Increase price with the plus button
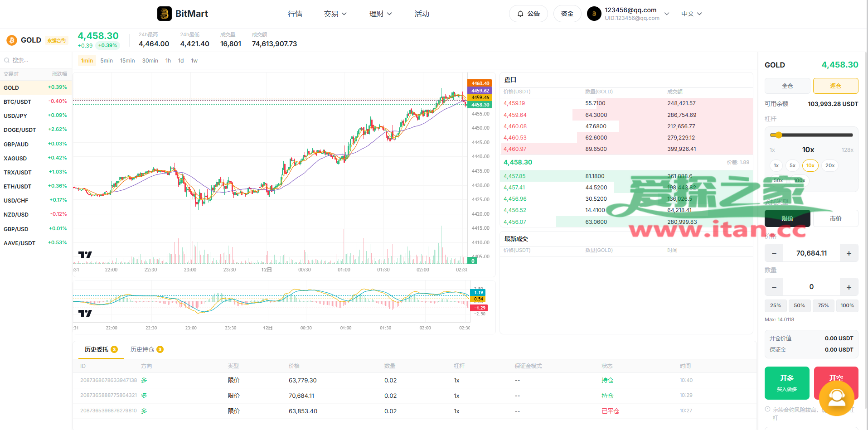Viewport: 868px width, 430px height. pyautogui.click(x=849, y=253)
